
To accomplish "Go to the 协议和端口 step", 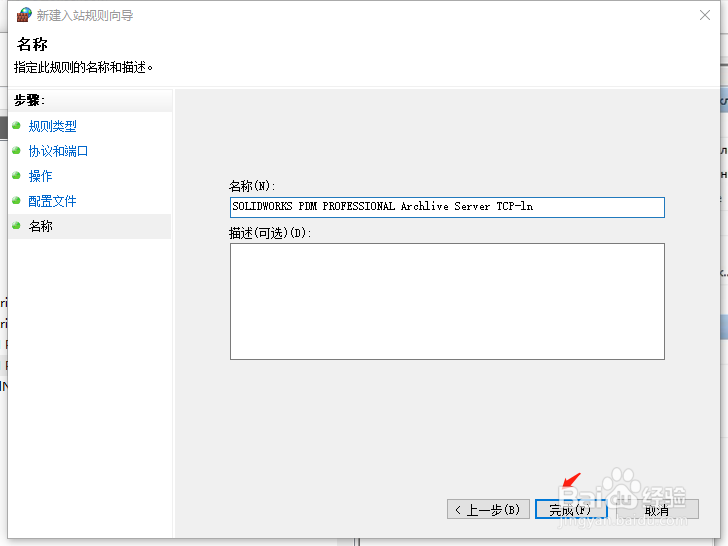I will (58, 151).
